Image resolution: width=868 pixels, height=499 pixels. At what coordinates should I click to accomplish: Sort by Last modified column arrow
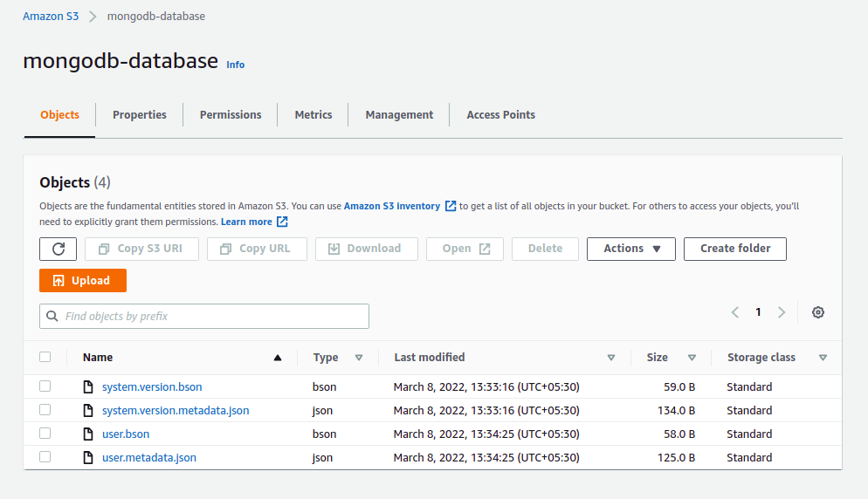(x=611, y=358)
